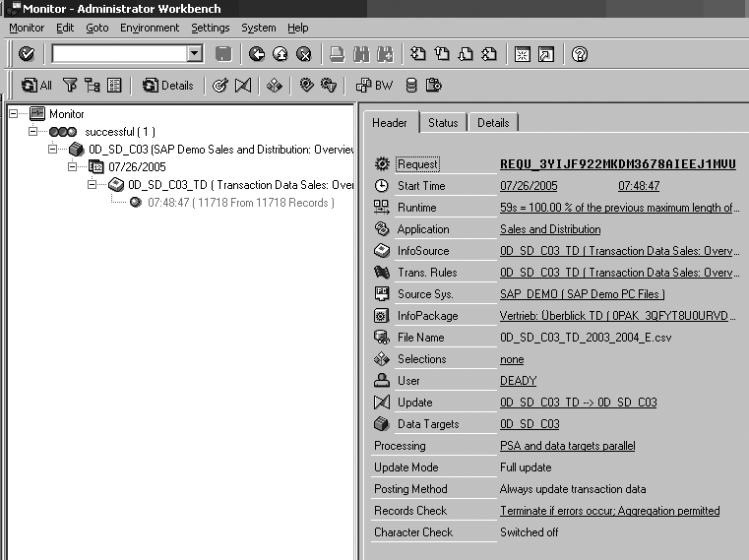Click the All refresh toolbar button

click(37, 86)
